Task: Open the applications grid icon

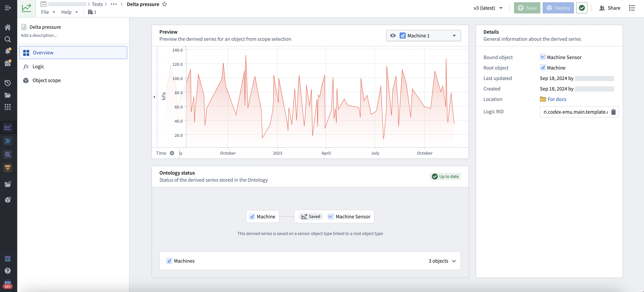Action: point(8,107)
